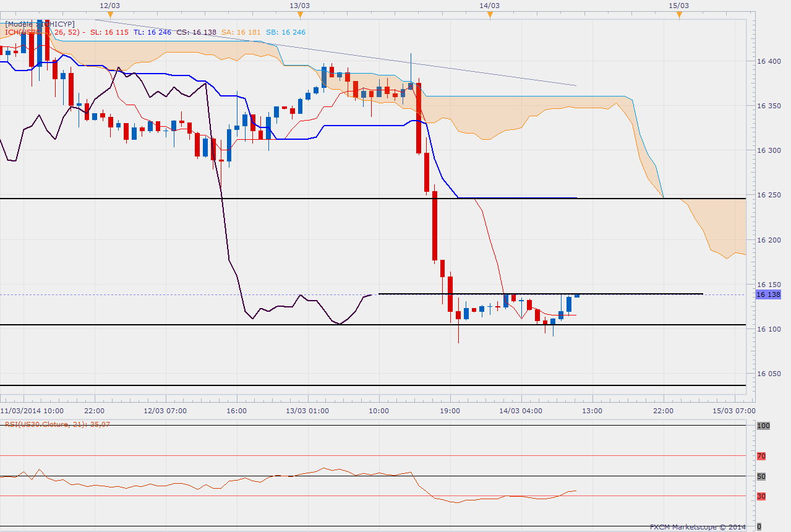Viewport: 791px width, 532px height.
Task: Click the 'CS: 16 138' legend value
Action: point(196,32)
